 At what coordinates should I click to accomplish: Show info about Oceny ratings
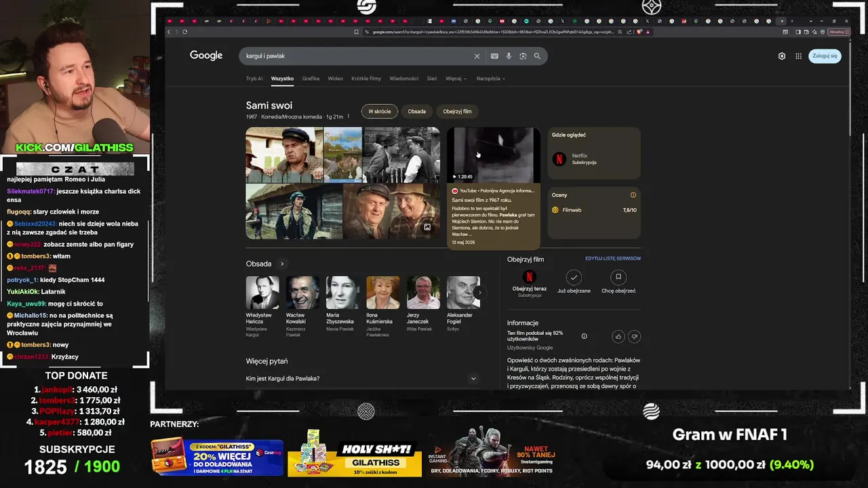[633, 195]
